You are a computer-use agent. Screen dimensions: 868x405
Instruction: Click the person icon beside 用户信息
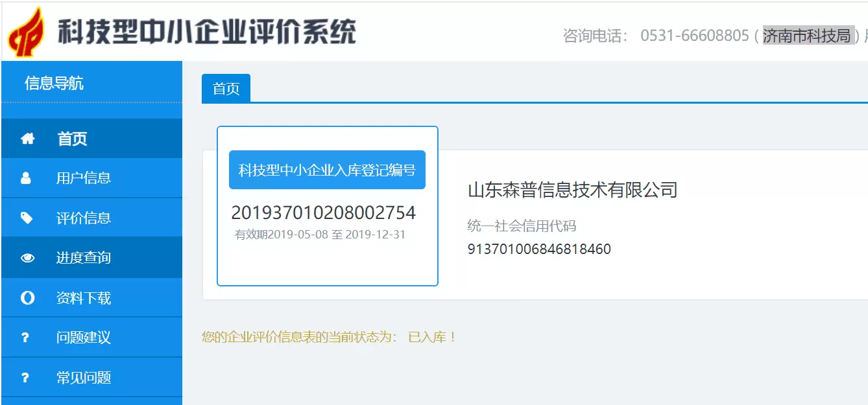pos(26,178)
